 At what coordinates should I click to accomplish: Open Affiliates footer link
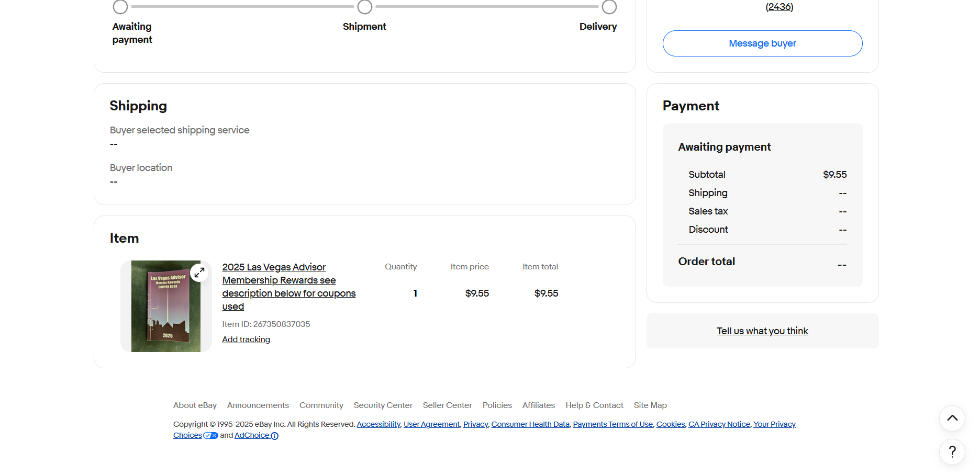point(539,405)
